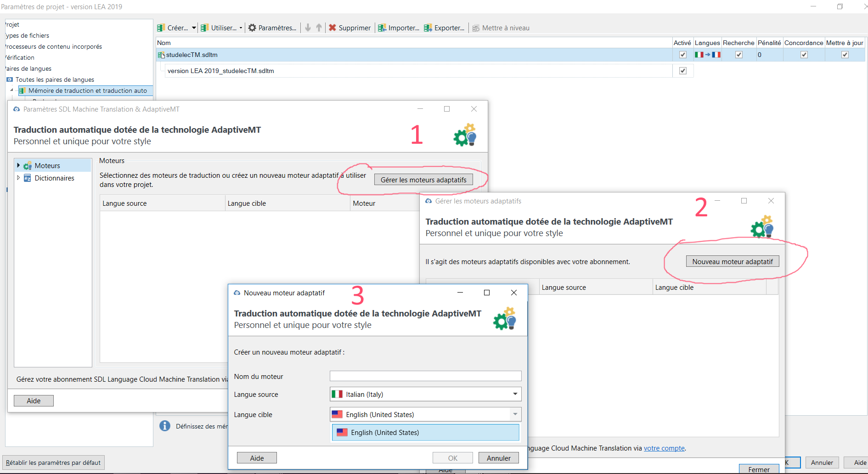The width and height of the screenshot is (868, 474).
Task: Click Langue cible column header in Moteurs table
Action: click(x=287, y=203)
